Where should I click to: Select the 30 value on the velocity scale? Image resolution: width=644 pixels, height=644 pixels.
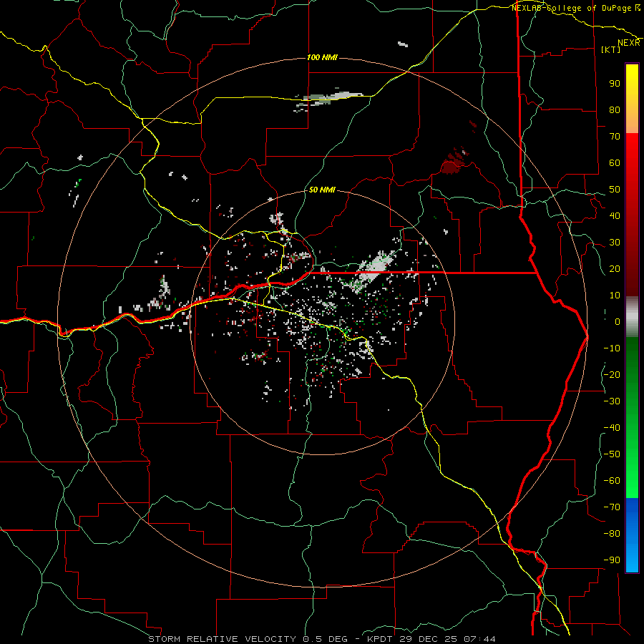(615, 243)
